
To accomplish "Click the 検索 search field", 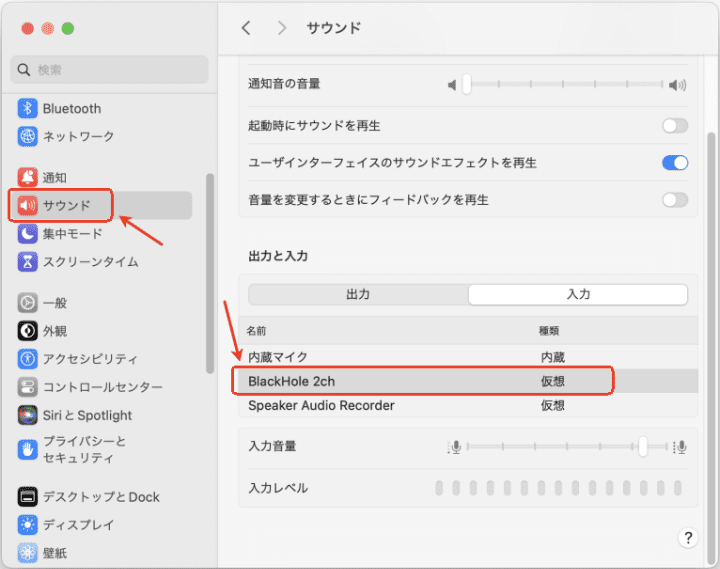I will (x=109, y=70).
